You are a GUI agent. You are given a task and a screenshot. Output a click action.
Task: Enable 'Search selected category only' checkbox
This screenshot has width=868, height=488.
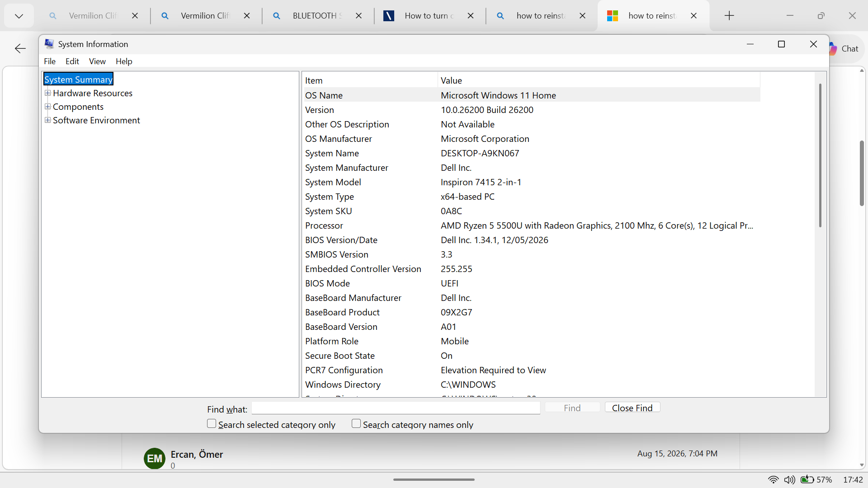pyautogui.click(x=212, y=424)
